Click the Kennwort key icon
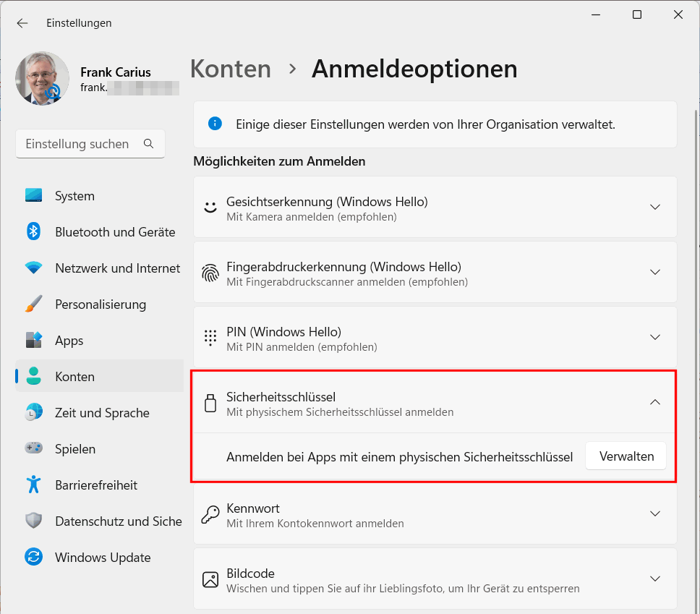700x614 pixels. point(210,514)
